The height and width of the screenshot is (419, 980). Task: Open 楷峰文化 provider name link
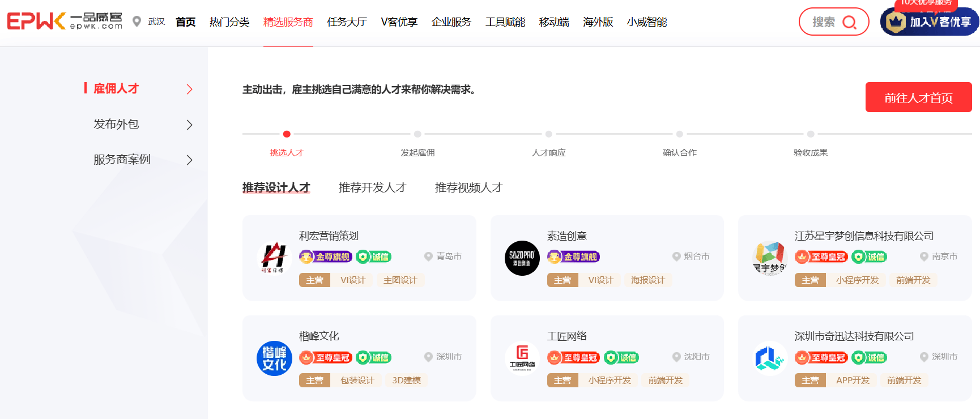(319, 336)
